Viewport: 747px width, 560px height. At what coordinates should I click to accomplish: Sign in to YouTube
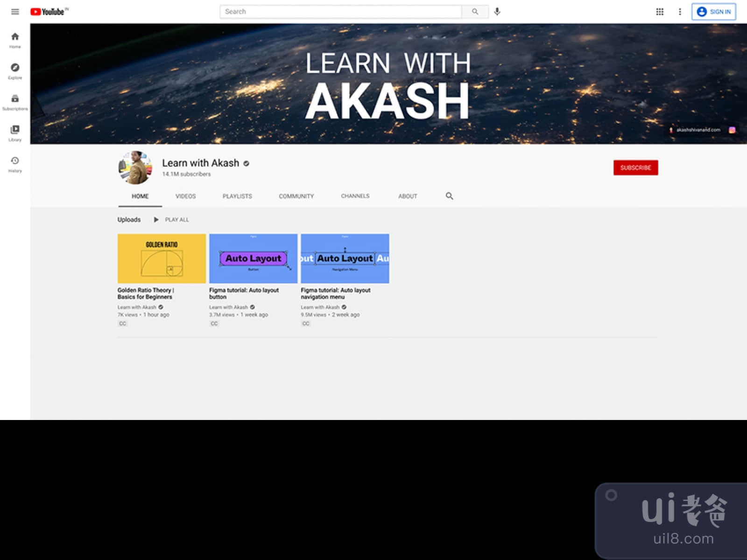click(714, 12)
